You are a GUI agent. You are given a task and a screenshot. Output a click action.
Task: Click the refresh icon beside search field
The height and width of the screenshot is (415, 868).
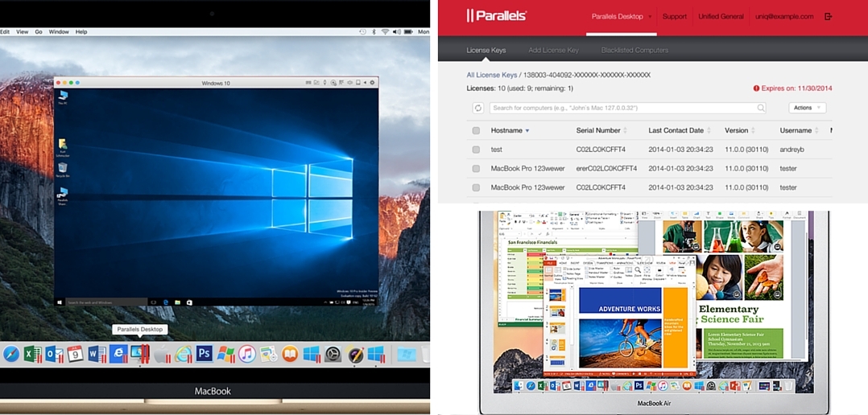pos(477,108)
